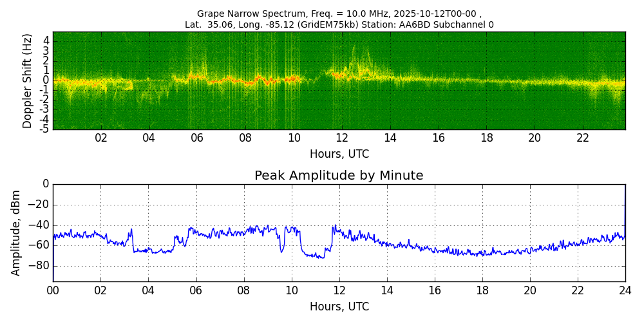Select the "Amplitude, dBm" axis label

[x=17, y=232]
